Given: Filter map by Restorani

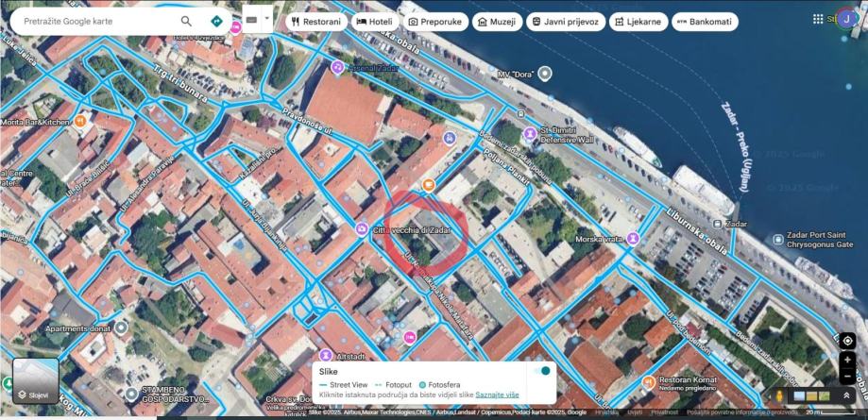Looking at the screenshot, I should pos(316,22).
